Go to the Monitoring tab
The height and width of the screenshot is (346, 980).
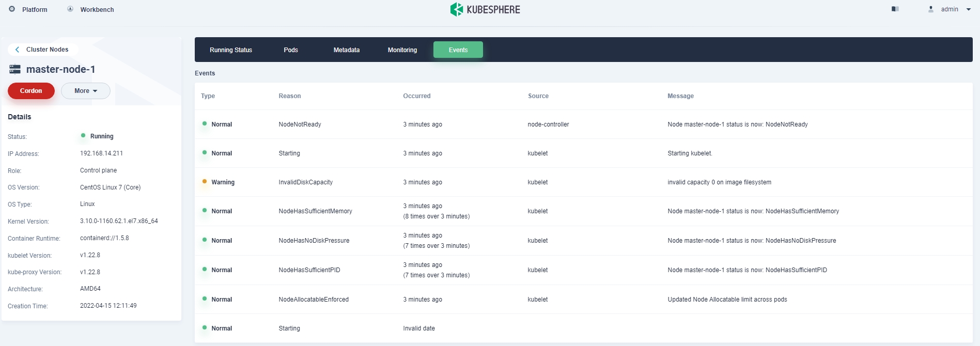pyautogui.click(x=402, y=50)
